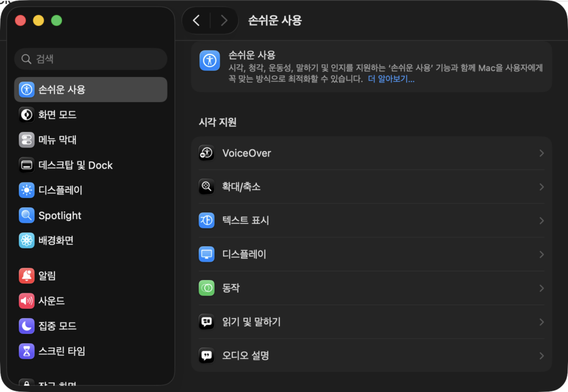Open 디스플레이 row chevron in main pane
The width and height of the screenshot is (568, 392).
coord(541,254)
